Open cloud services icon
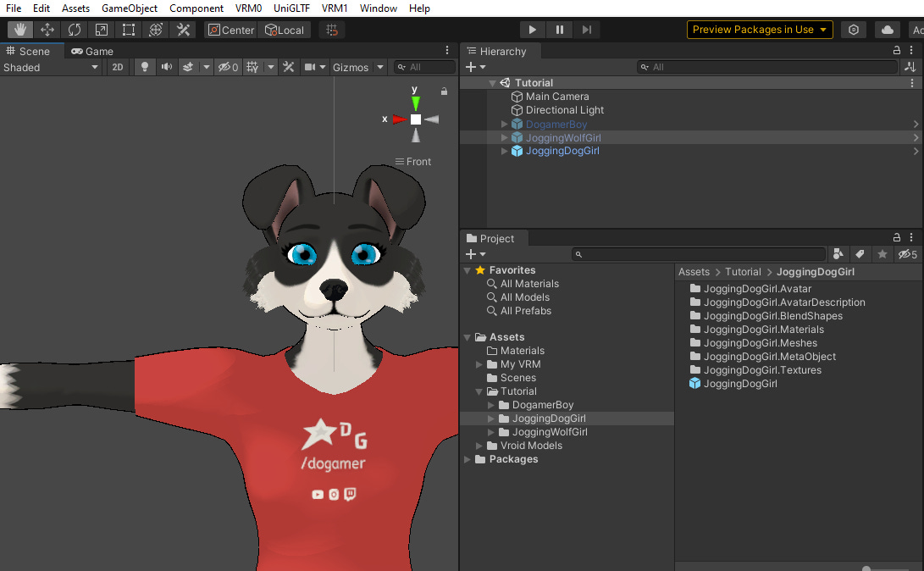This screenshot has height=571, width=924. coord(888,30)
